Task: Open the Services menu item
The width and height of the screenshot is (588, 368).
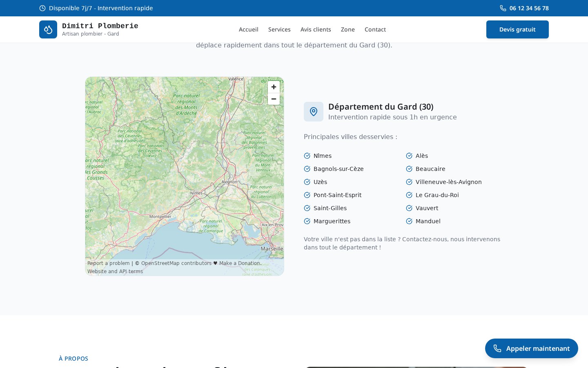Action: coord(279,29)
